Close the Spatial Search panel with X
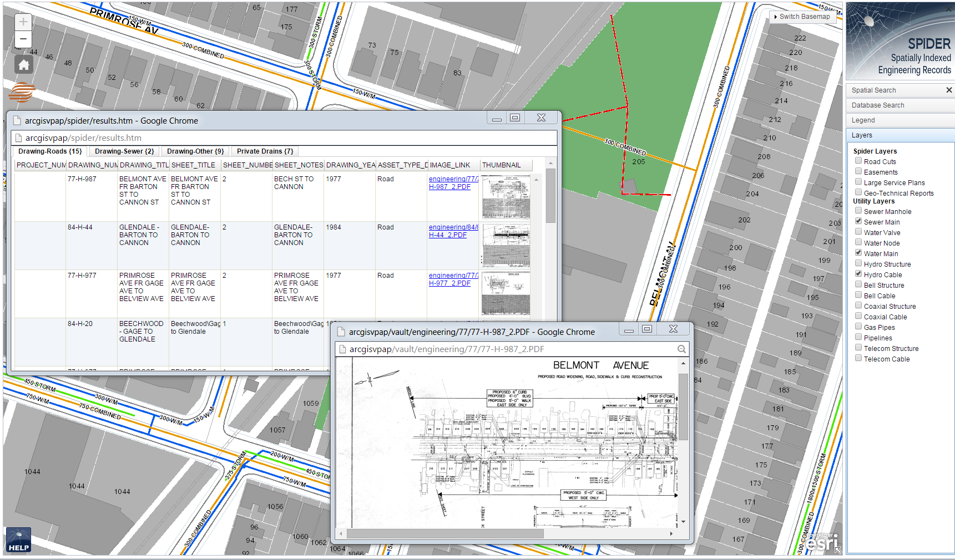 (949, 90)
